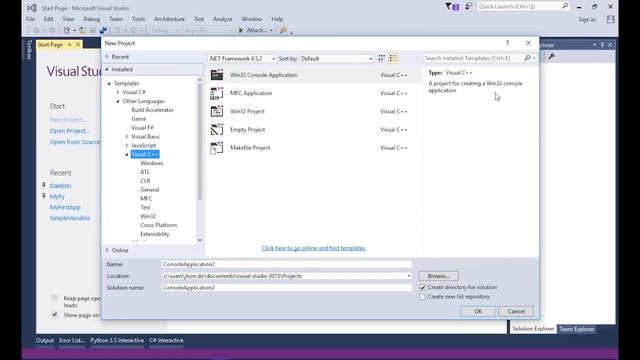
Task: Switch templates to medium icons list view
Action: (x=393, y=58)
